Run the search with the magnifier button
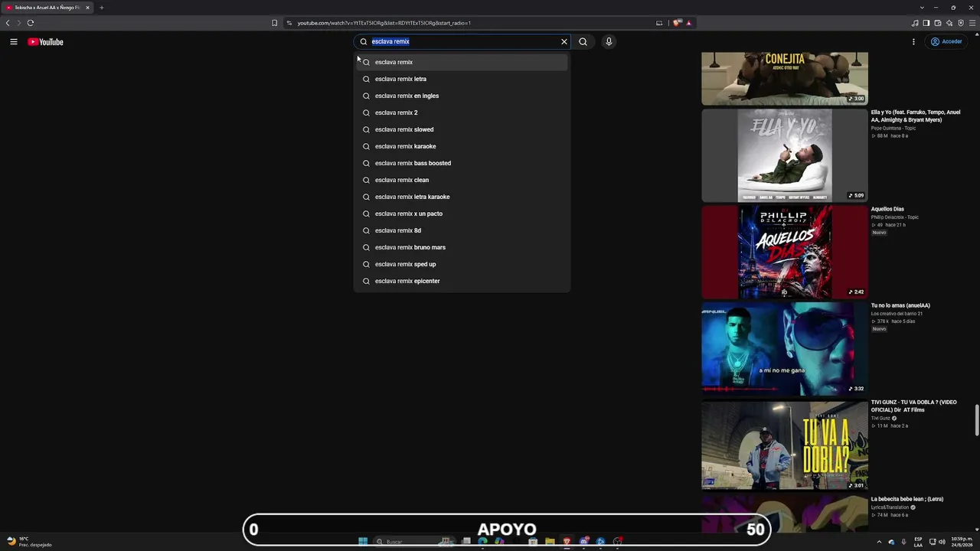Viewport: 980px width, 551px height. point(583,42)
